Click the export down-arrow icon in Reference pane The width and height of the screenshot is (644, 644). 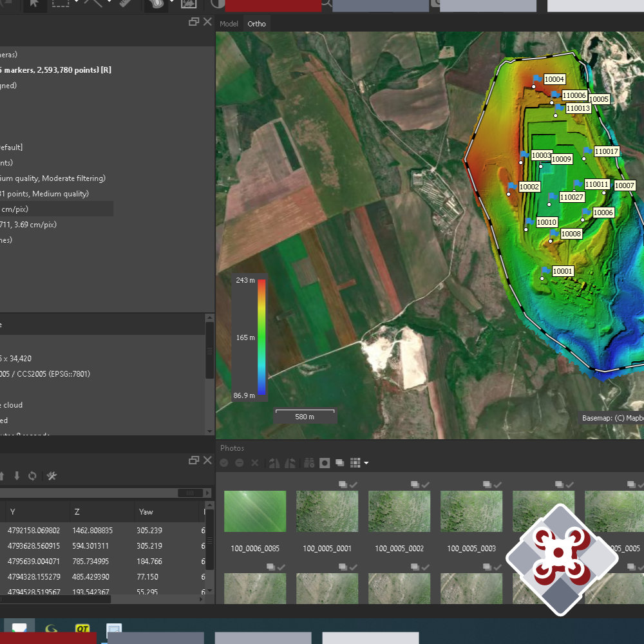point(17,476)
